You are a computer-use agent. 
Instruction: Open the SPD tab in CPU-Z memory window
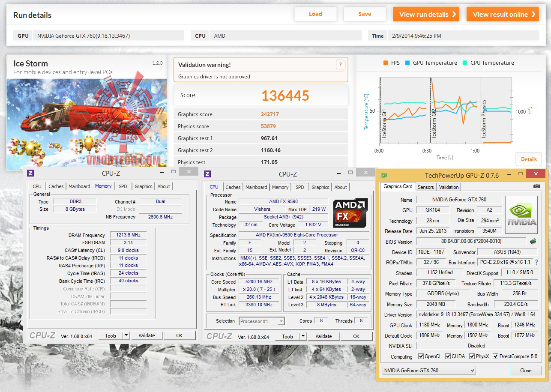[123, 186]
